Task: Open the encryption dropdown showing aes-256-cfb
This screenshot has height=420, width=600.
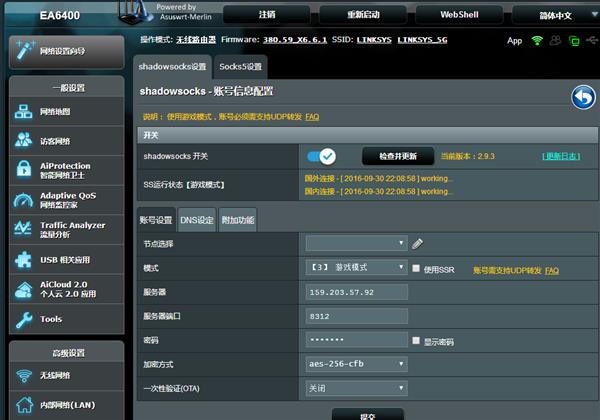Action: coord(356,364)
